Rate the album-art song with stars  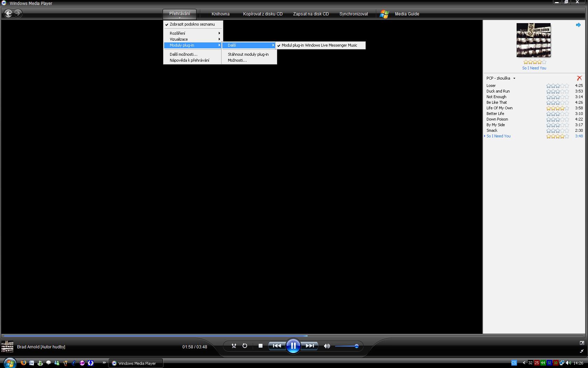tap(534, 62)
